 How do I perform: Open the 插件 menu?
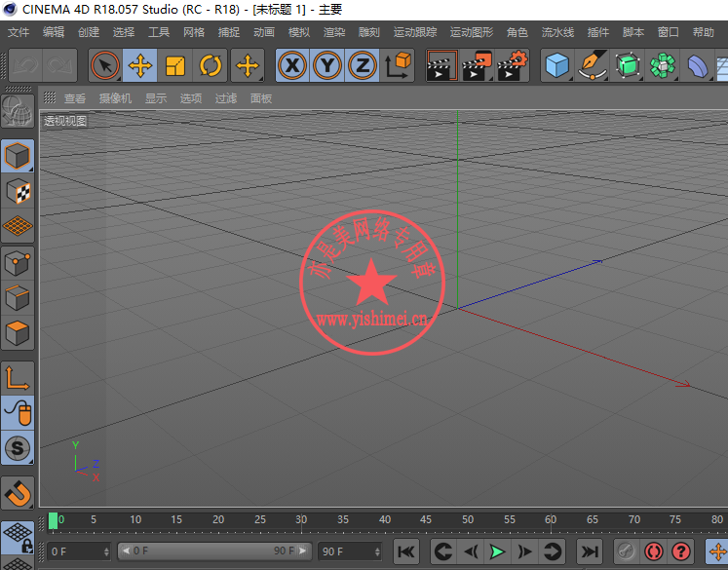click(x=598, y=32)
